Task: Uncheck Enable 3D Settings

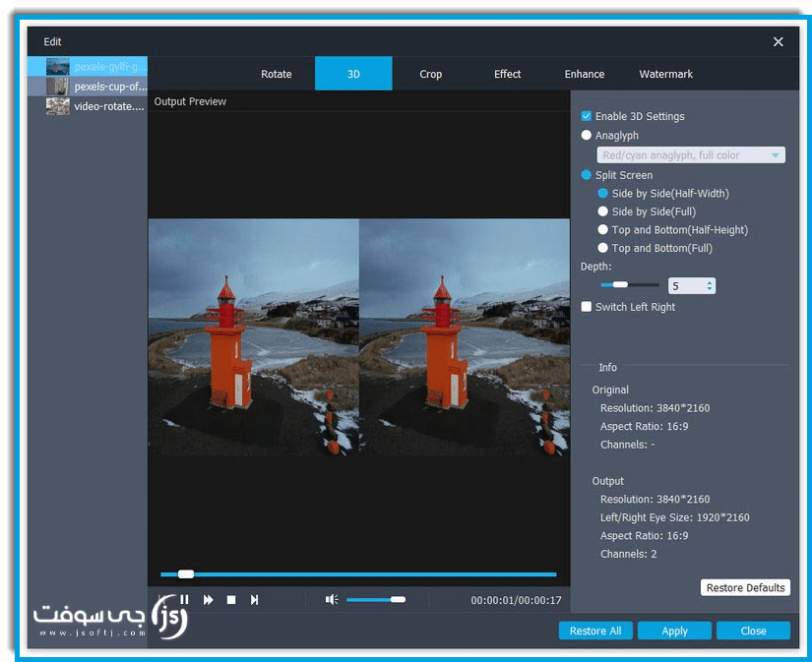Action: pos(587,116)
